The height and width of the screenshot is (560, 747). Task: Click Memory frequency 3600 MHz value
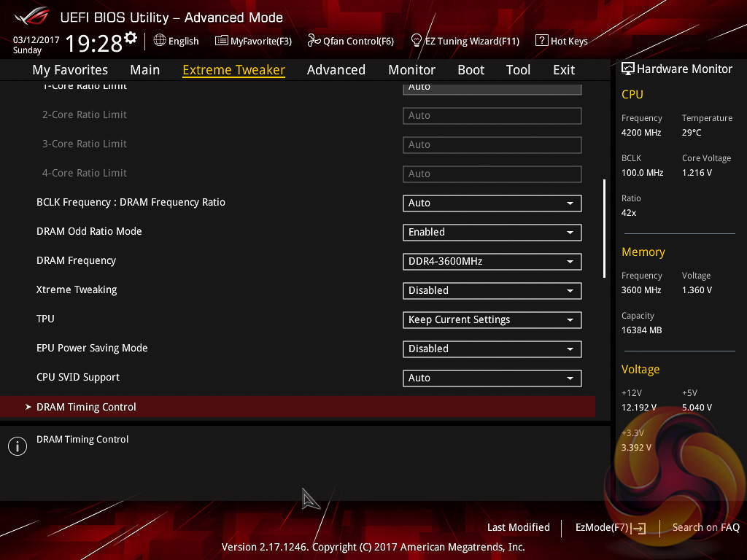pos(641,290)
